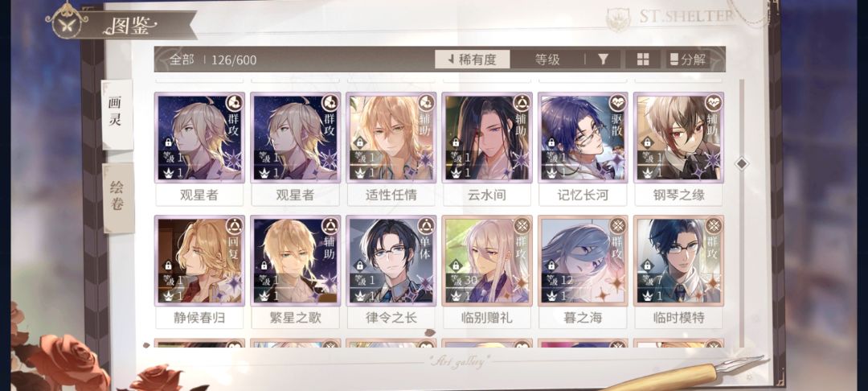868x391 pixels.
Task: Click triangle type badge on 律令之长 card
Action: point(425,226)
